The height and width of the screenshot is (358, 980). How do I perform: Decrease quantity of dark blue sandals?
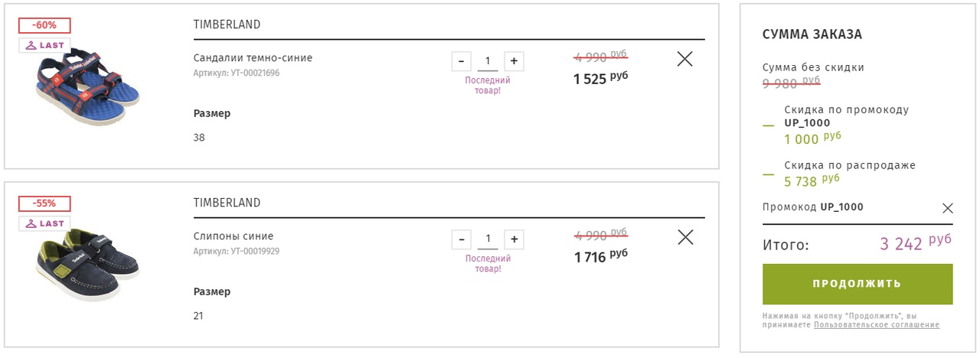(462, 61)
